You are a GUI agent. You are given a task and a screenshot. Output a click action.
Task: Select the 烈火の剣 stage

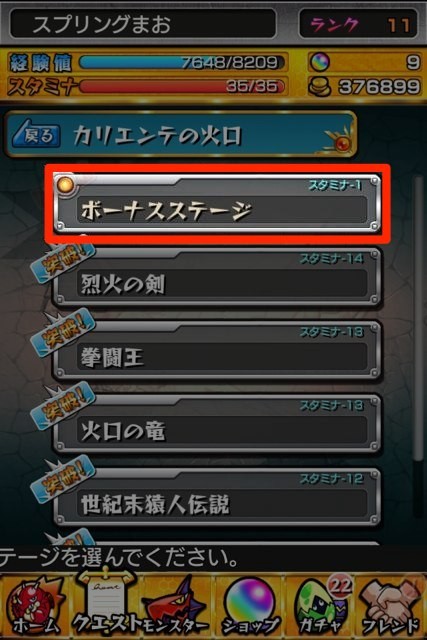(x=217, y=277)
